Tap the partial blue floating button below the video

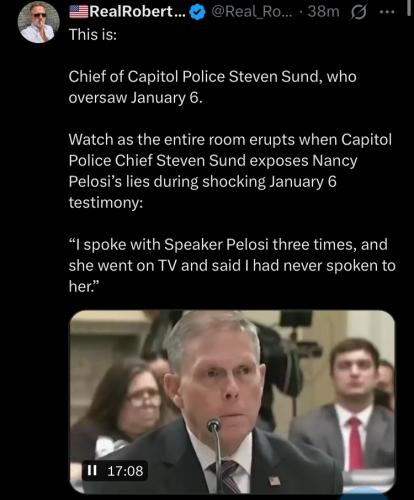pos(361,493)
